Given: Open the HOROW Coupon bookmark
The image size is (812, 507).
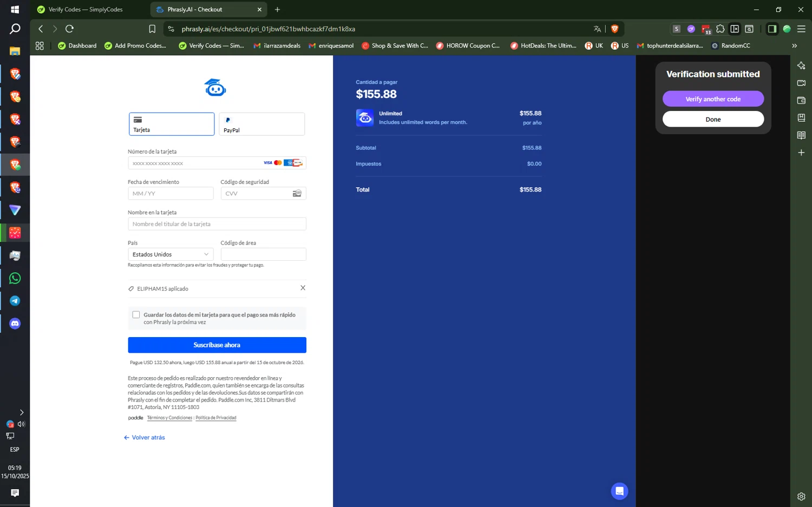Looking at the screenshot, I should tap(468, 46).
